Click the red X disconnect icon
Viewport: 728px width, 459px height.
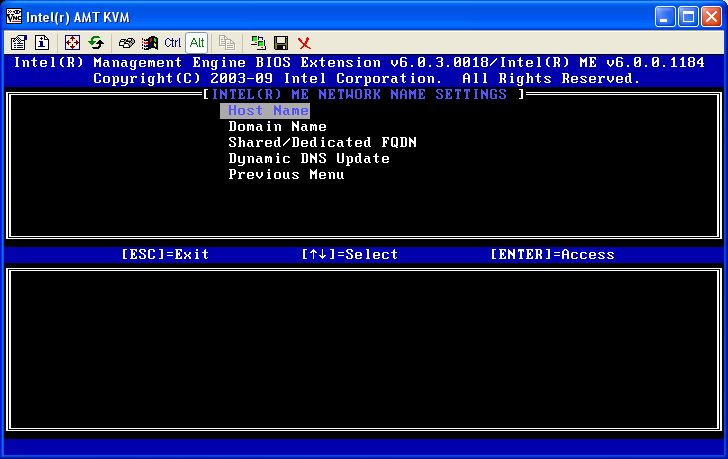(x=304, y=43)
